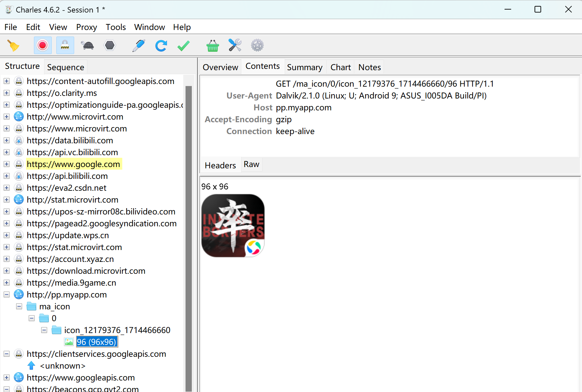Expand http://www.microvirt.com node

tap(7, 117)
